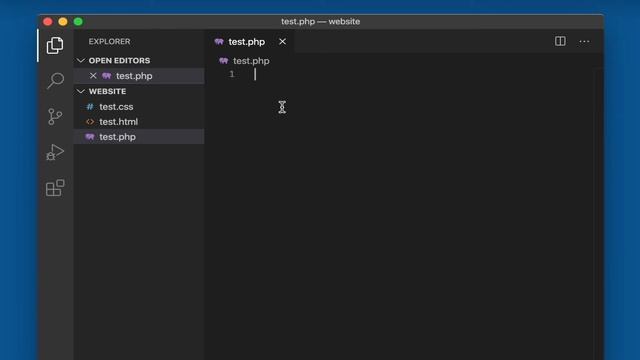
Task: Click the HTML brackets icon beside test.html
Action: 90,122
